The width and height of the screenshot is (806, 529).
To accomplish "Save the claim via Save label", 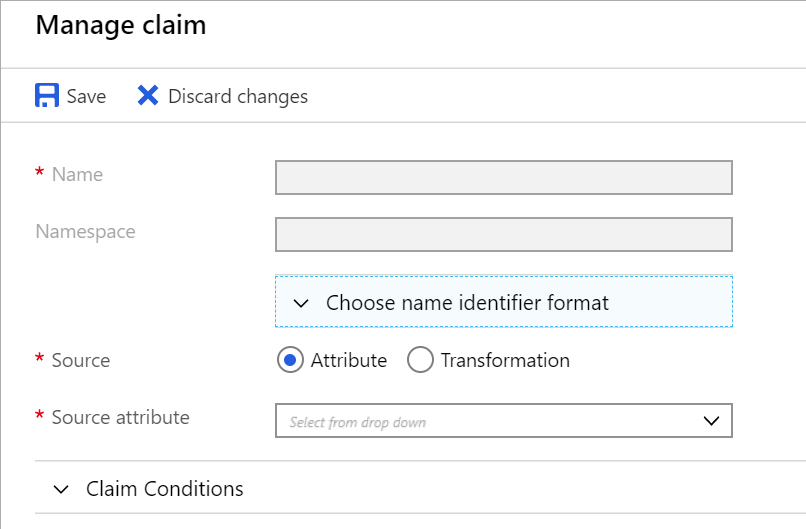I will pyautogui.click(x=86, y=96).
